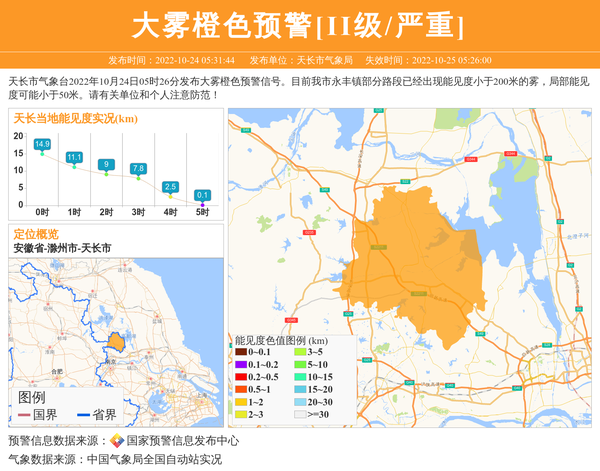Click the 14.9 km data label at 0时
The width and height of the screenshot is (600, 471).
[42, 144]
